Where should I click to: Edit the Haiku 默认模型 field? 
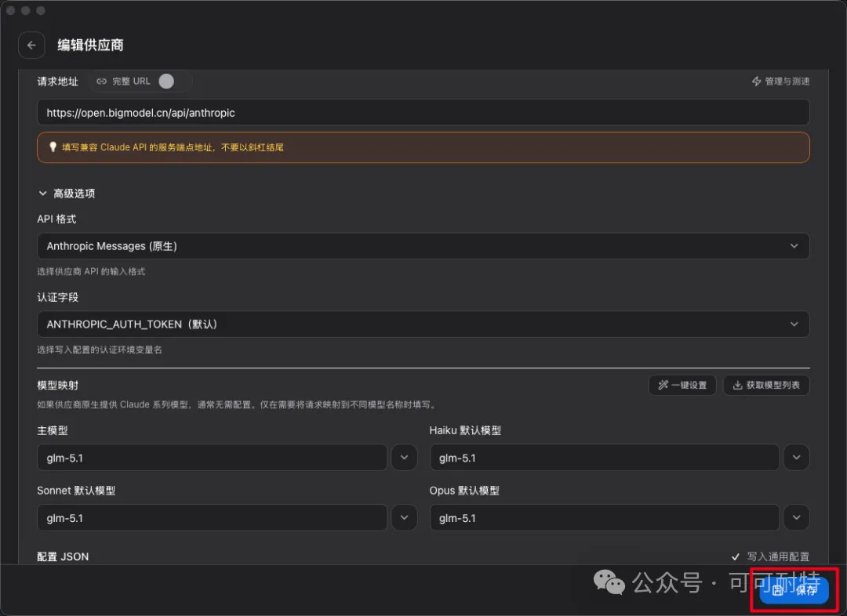(x=605, y=458)
